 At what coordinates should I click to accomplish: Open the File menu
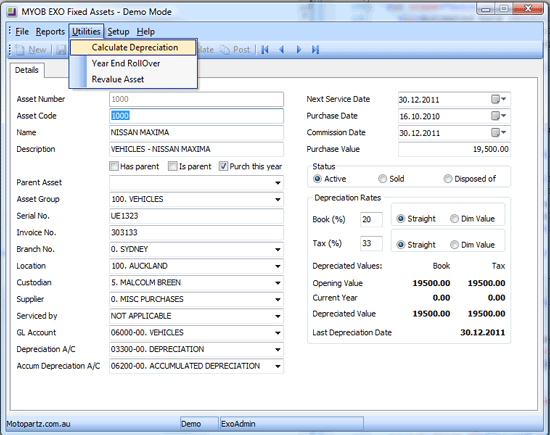pos(22,32)
